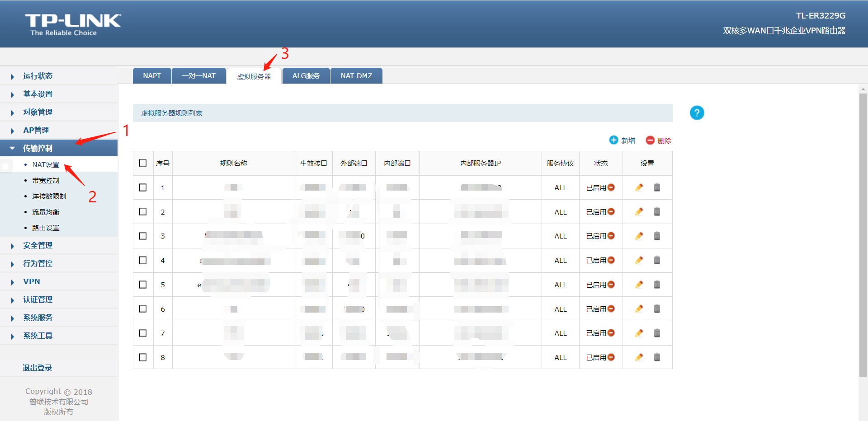Click the 新增 add rule button
The width and height of the screenshot is (868, 421).
[x=622, y=140]
